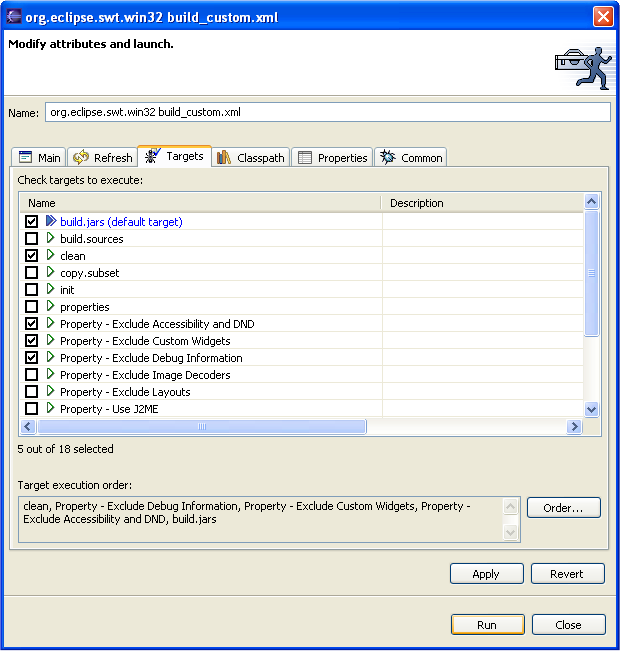620x651 pixels.
Task: Uncheck Exclude Custom Widgets checkbox
Action: pyautogui.click(x=31, y=341)
